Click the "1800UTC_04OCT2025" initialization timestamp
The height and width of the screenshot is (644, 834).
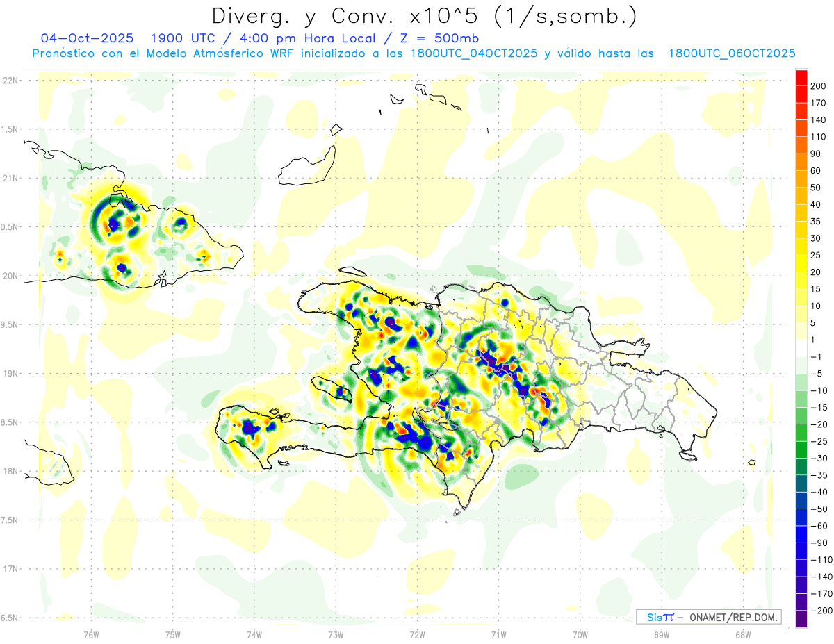point(473,53)
